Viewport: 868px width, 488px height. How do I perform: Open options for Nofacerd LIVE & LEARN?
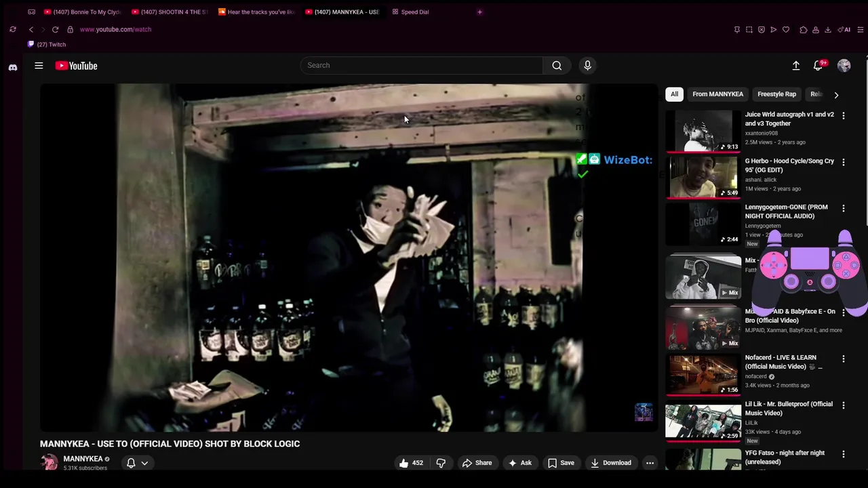(x=843, y=359)
